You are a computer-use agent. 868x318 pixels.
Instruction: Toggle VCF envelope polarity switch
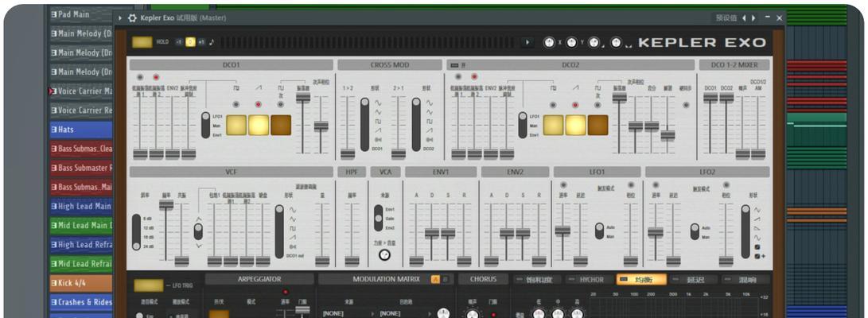coord(198,231)
